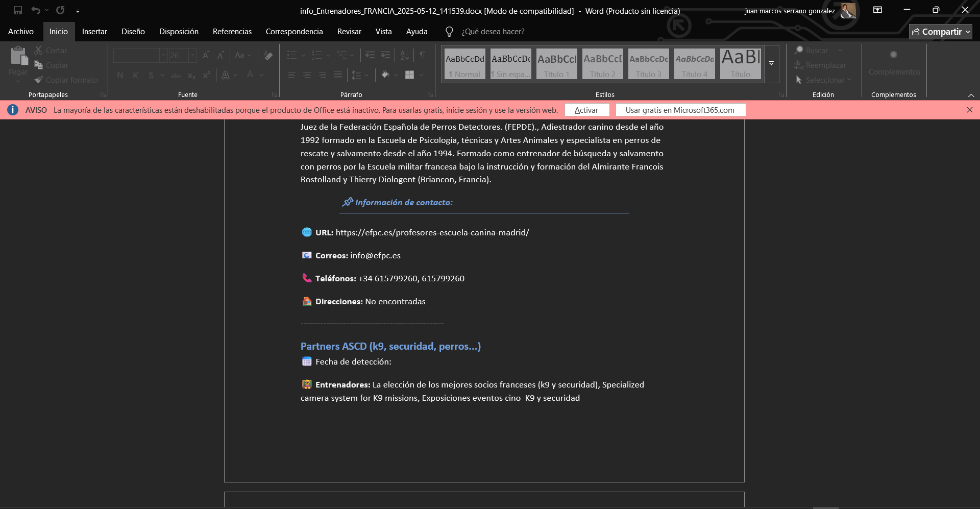Click the text effects A icon
This screenshot has width=980, height=509.
tap(226, 75)
